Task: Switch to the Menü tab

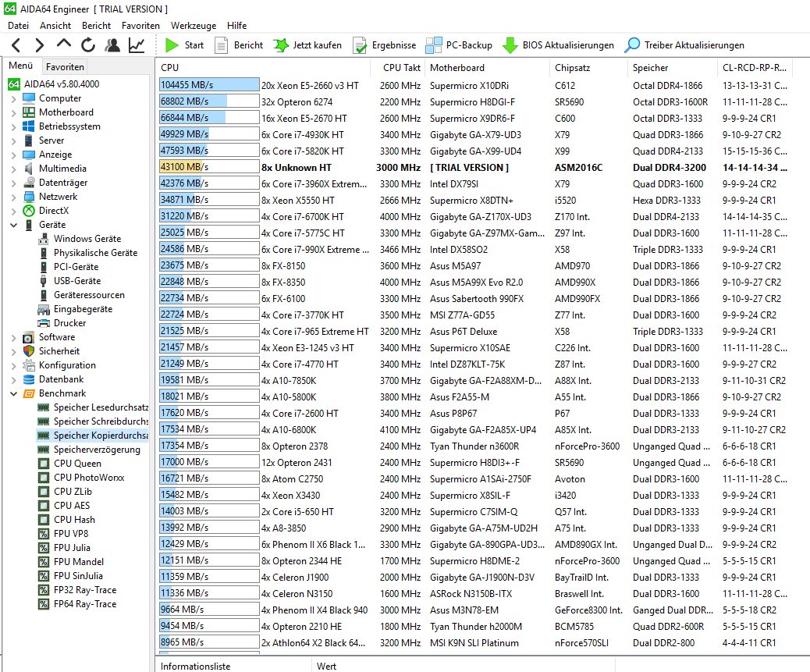Action: pyautogui.click(x=20, y=66)
